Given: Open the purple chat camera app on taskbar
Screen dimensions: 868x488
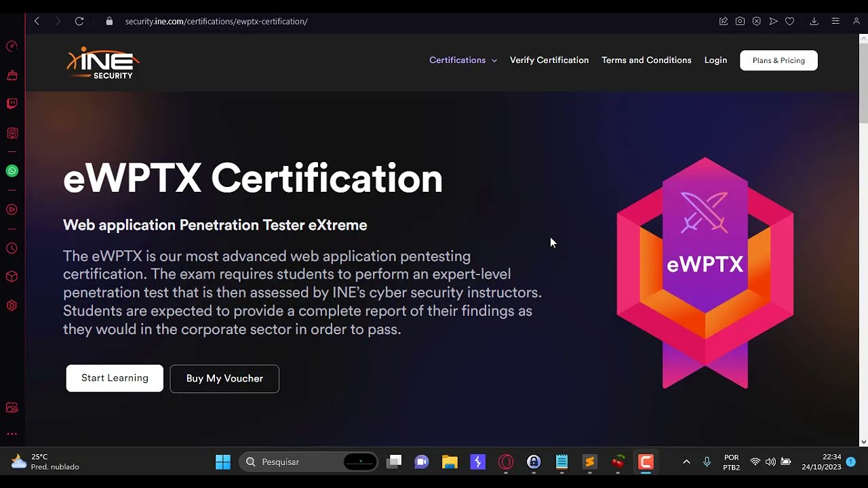Looking at the screenshot, I should (x=422, y=462).
